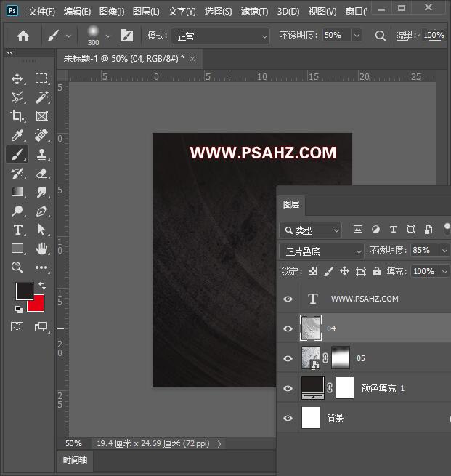Select the Smudge tool
451x476 pixels.
click(x=41, y=192)
